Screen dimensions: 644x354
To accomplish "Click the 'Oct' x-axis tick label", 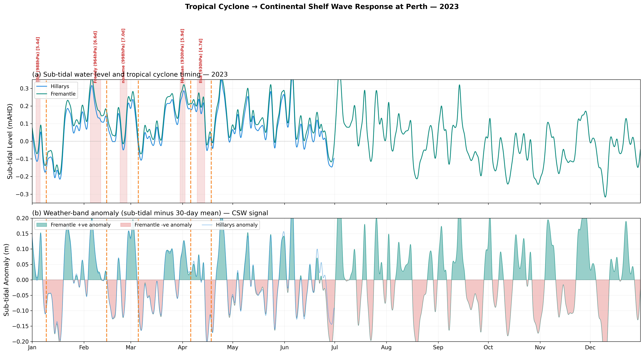I will [489, 348].
